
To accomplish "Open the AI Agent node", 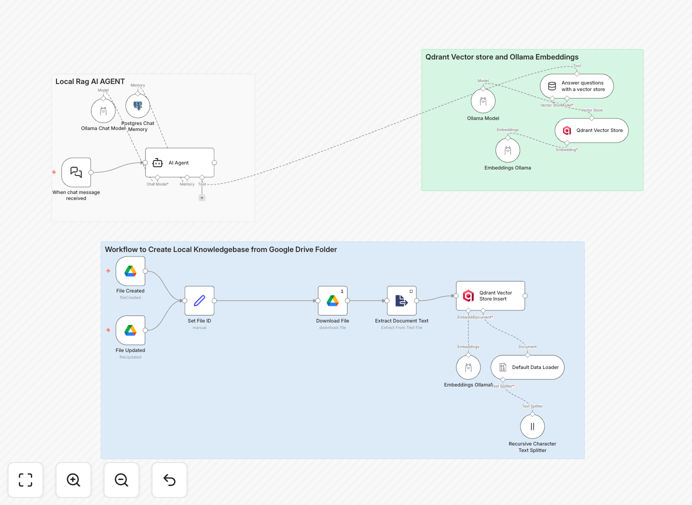I will pos(180,163).
